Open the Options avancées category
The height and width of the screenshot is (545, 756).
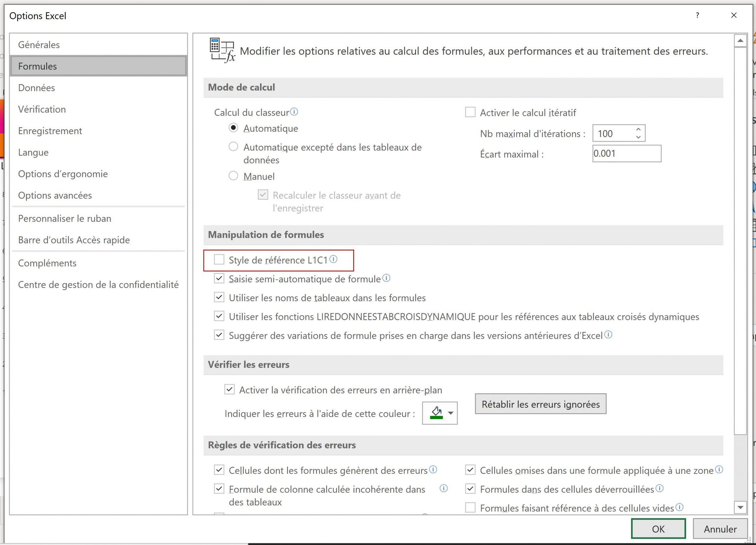coord(55,196)
